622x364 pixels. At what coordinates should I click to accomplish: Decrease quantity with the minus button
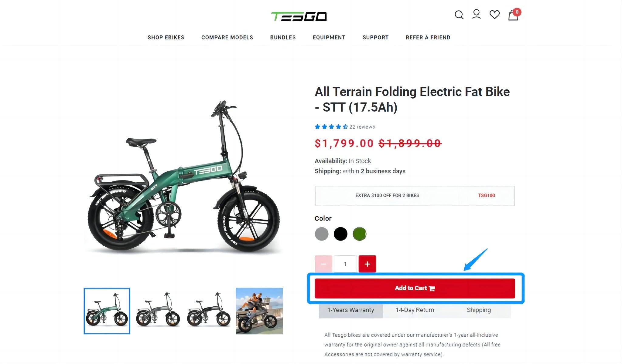pos(323,264)
